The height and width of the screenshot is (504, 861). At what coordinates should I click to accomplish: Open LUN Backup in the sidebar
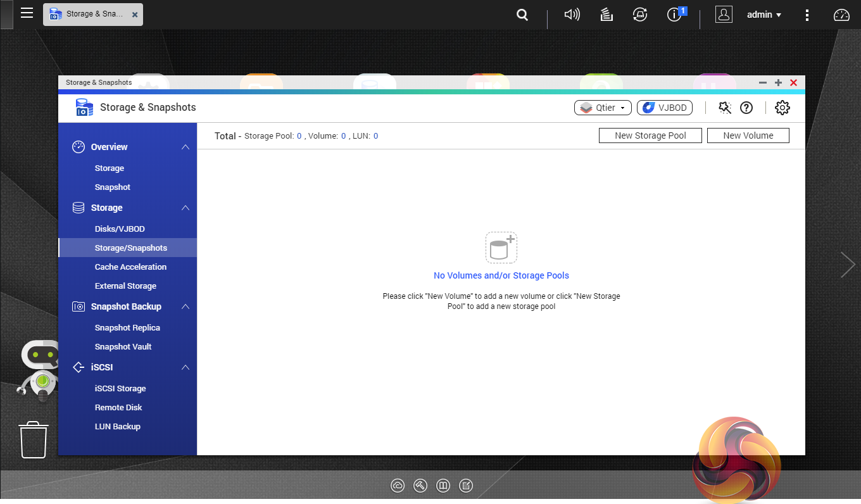tap(118, 427)
